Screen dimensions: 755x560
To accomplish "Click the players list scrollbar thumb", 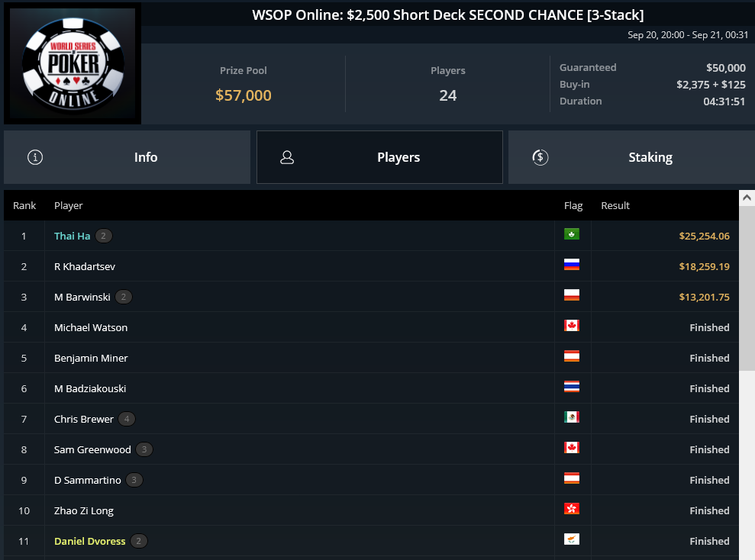I will coord(747,288).
